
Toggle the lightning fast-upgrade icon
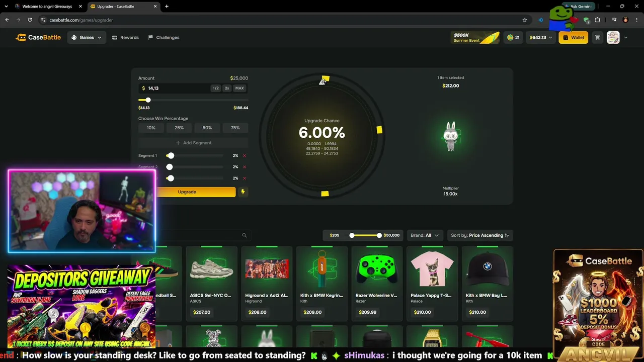click(x=243, y=192)
